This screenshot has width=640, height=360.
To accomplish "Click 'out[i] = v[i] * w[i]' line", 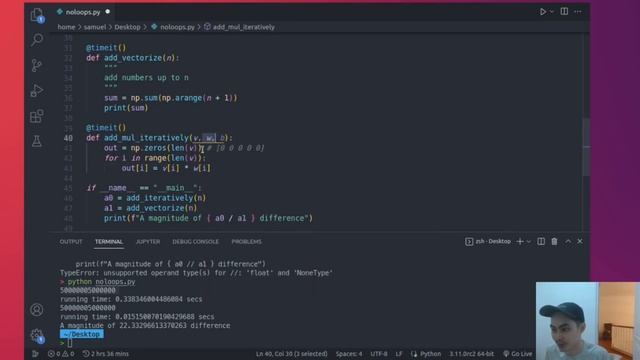I will 166,168.
